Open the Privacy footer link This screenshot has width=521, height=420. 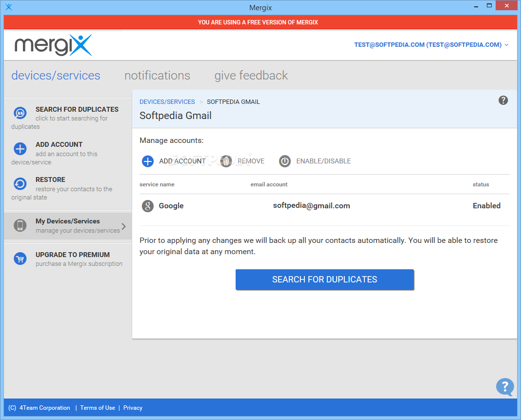point(133,408)
